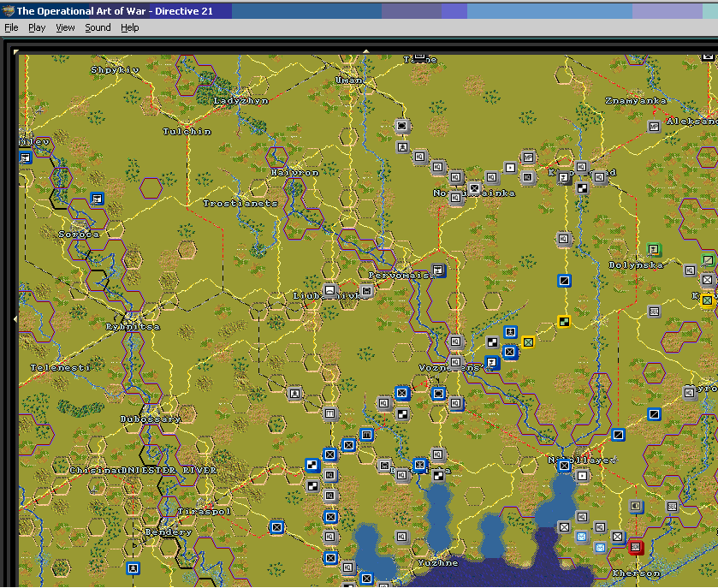The height and width of the screenshot is (588, 718).
Task: Select the lone HQ unit south of Kirovograd
Action: point(564,239)
